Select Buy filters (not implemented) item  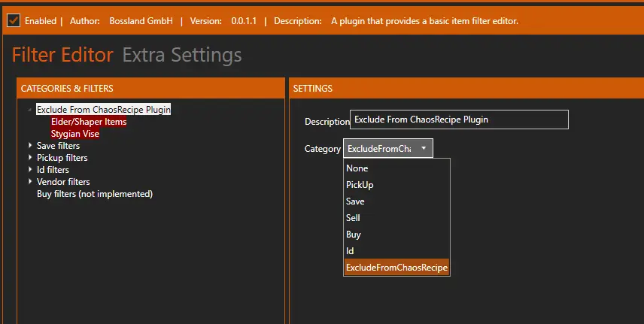pos(95,194)
